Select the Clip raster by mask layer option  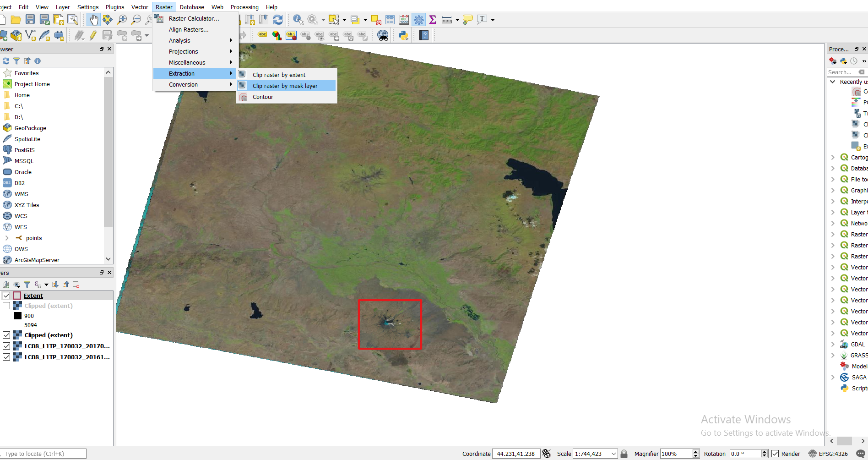[285, 86]
